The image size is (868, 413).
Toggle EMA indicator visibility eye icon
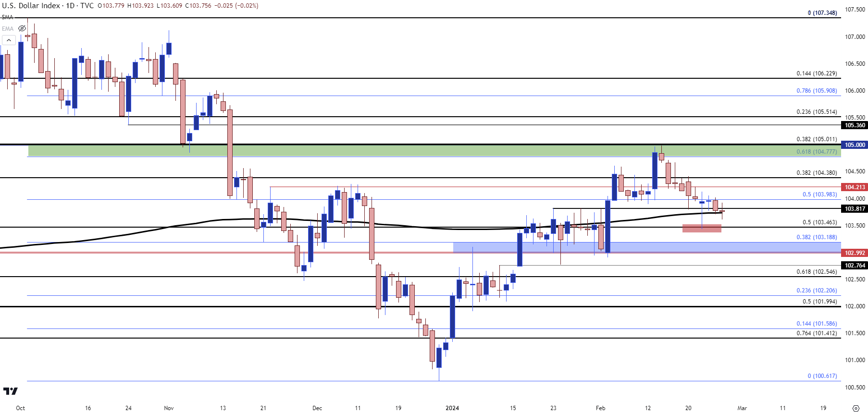coord(22,28)
